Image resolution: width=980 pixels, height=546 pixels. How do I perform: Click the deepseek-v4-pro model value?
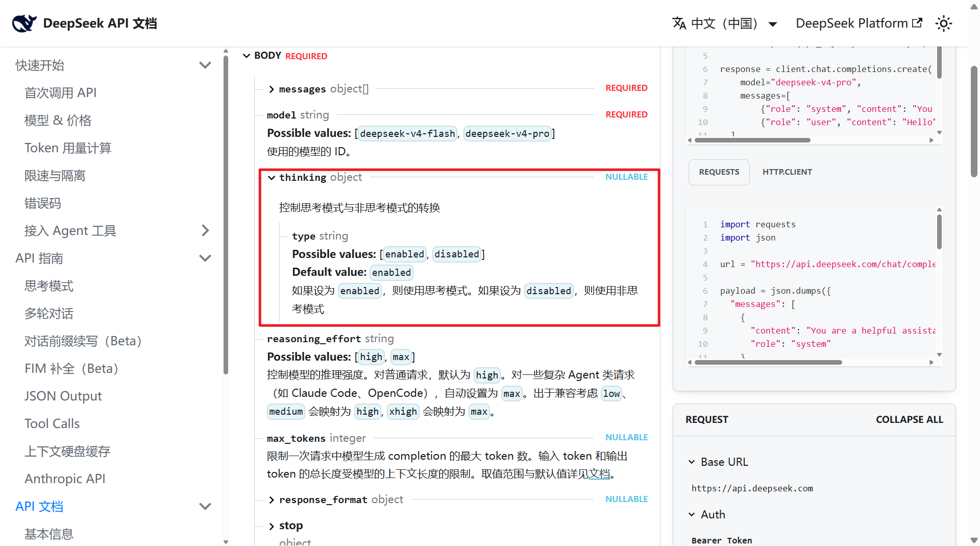tap(507, 134)
